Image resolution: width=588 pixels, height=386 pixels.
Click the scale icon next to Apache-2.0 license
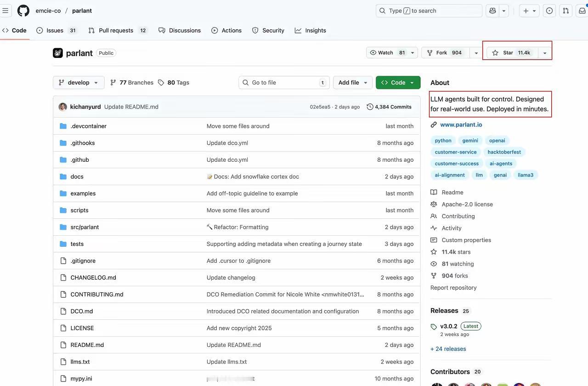click(x=434, y=204)
